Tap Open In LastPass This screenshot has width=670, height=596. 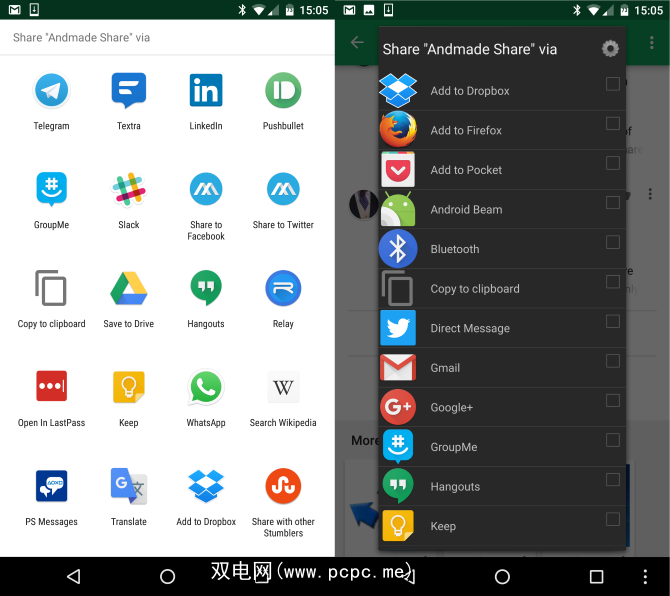[51, 386]
